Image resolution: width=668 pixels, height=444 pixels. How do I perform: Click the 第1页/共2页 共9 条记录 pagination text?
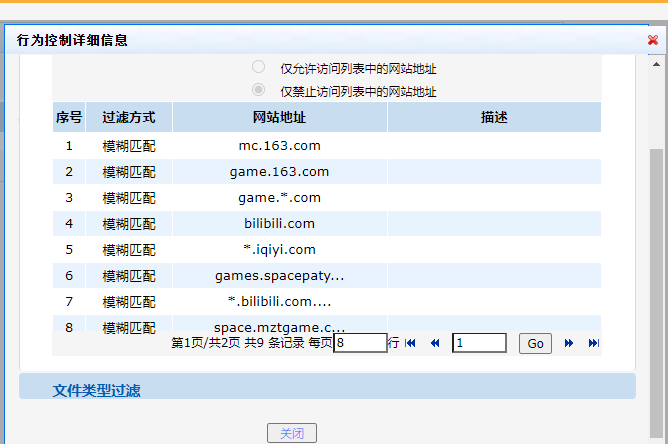(238, 343)
